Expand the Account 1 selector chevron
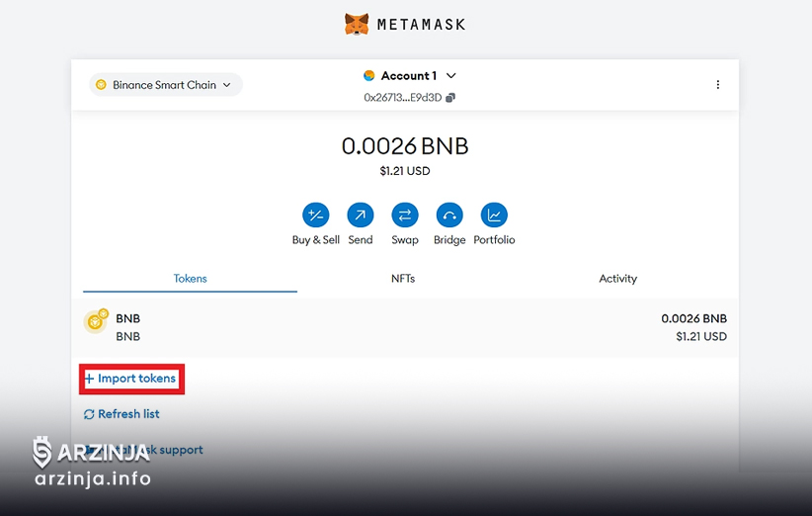Screen dimensions: 812x516 click(451, 76)
